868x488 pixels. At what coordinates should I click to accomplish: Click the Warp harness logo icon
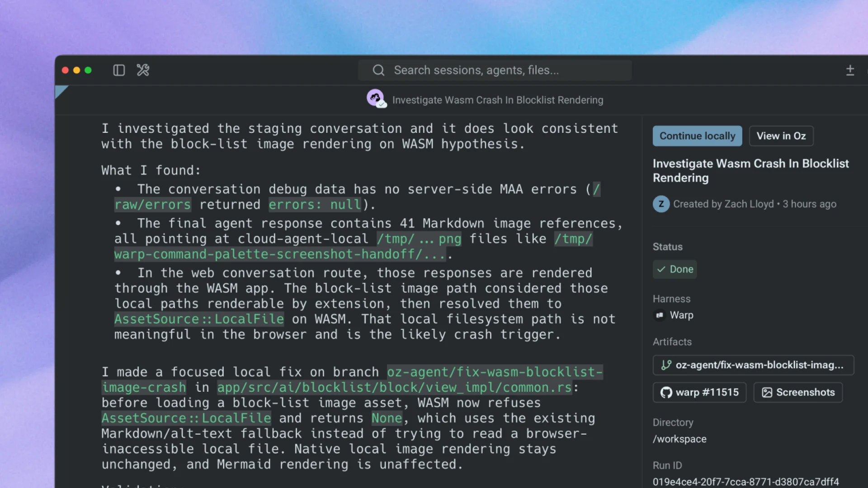coord(660,315)
